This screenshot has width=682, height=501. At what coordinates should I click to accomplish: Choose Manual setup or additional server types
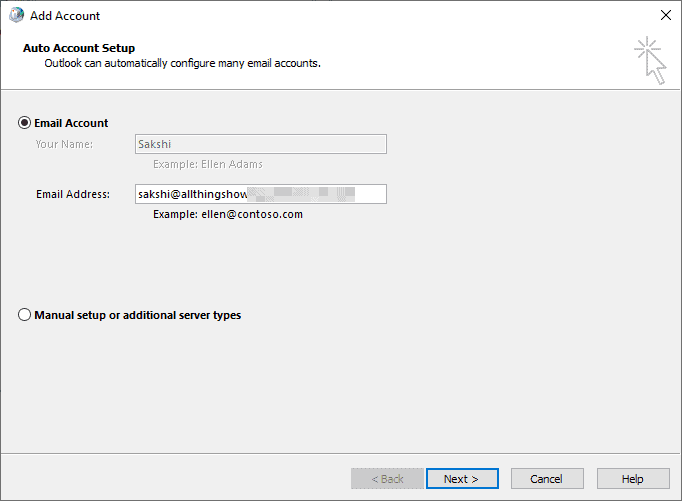(x=24, y=315)
